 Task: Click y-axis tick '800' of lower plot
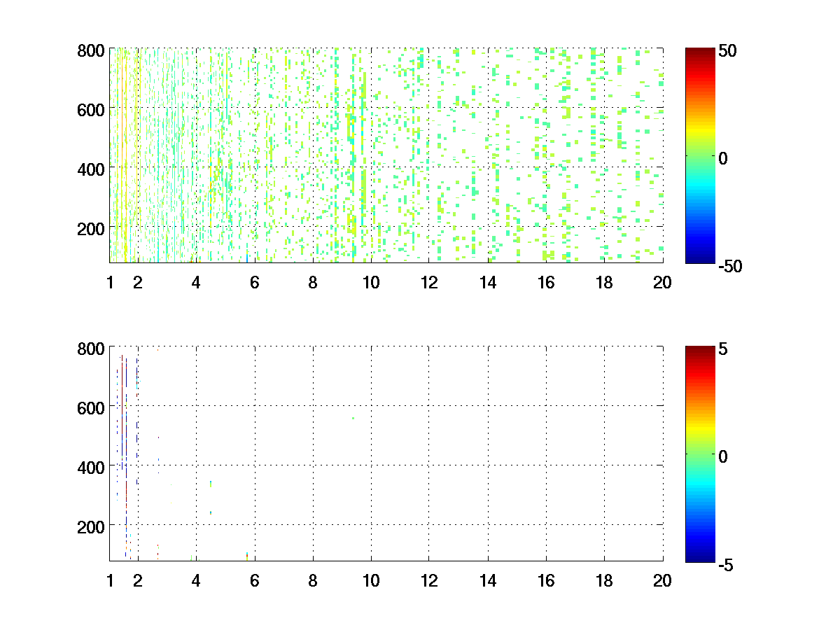pos(92,348)
